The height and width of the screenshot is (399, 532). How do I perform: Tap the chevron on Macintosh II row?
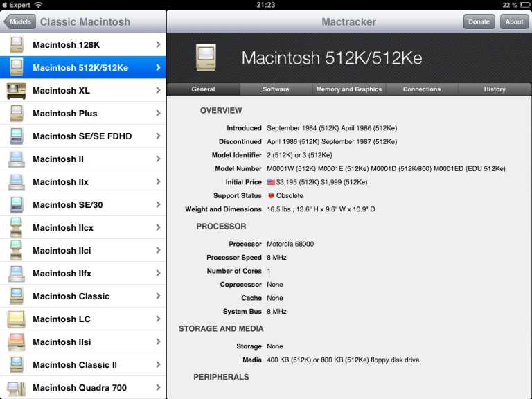[158, 159]
